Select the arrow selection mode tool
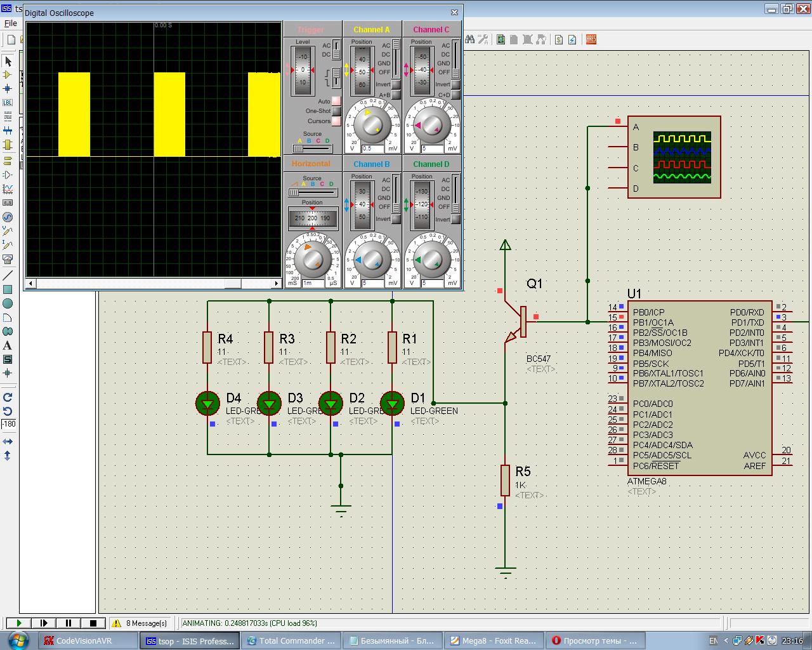The image size is (812, 650). [8, 62]
